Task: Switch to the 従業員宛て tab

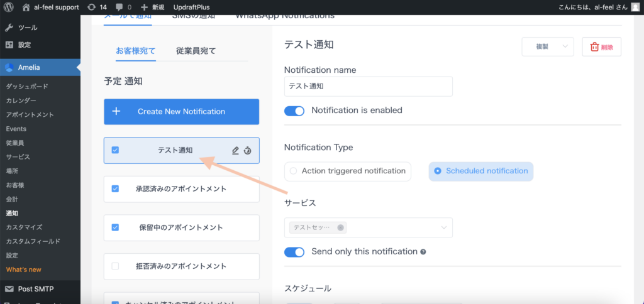Action: 196,51
